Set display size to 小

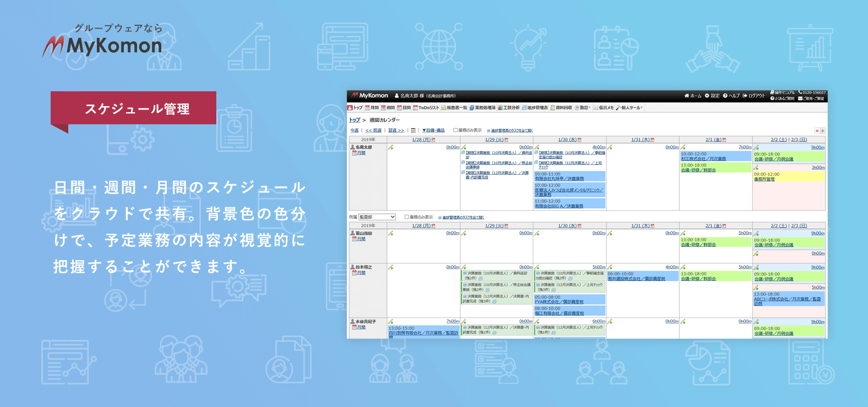[x=823, y=131]
